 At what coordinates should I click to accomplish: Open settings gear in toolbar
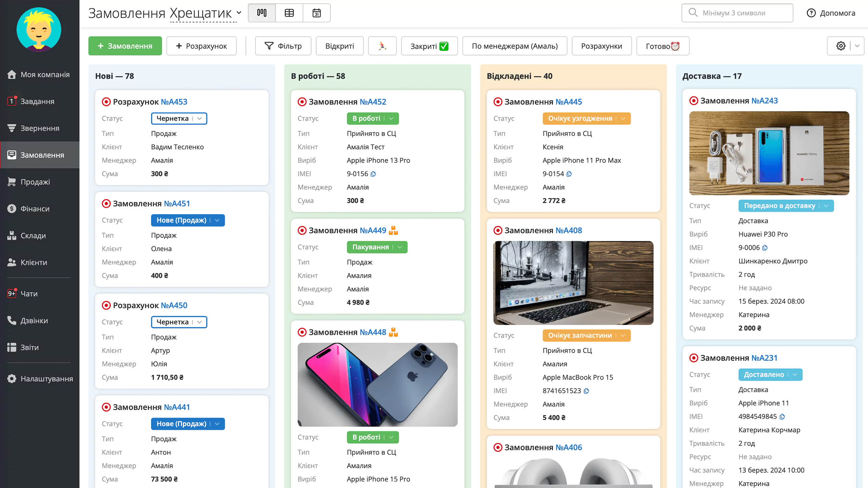pyautogui.click(x=841, y=46)
